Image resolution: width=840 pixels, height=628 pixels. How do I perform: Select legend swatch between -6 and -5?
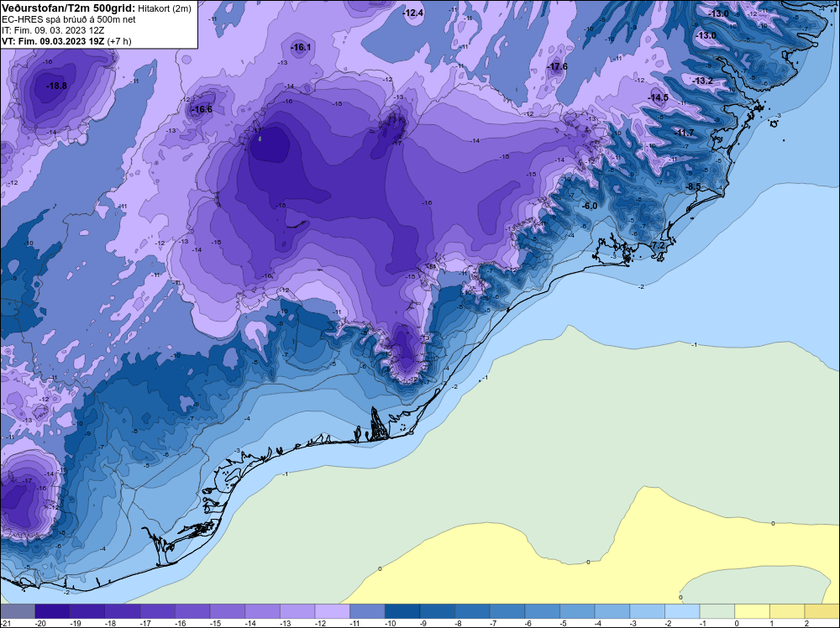(x=542, y=611)
